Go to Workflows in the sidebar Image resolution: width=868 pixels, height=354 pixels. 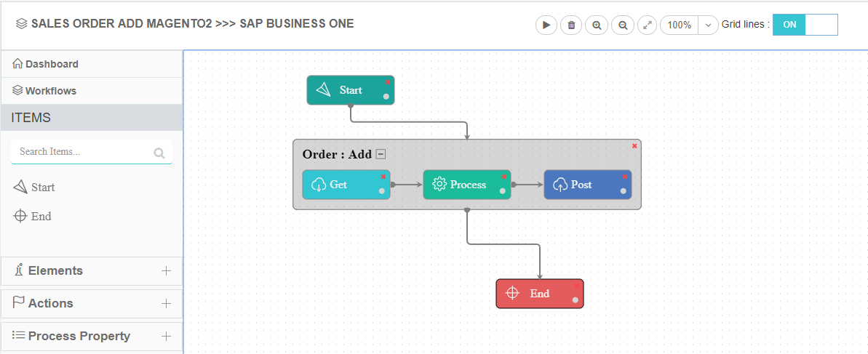tap(50, 91)
